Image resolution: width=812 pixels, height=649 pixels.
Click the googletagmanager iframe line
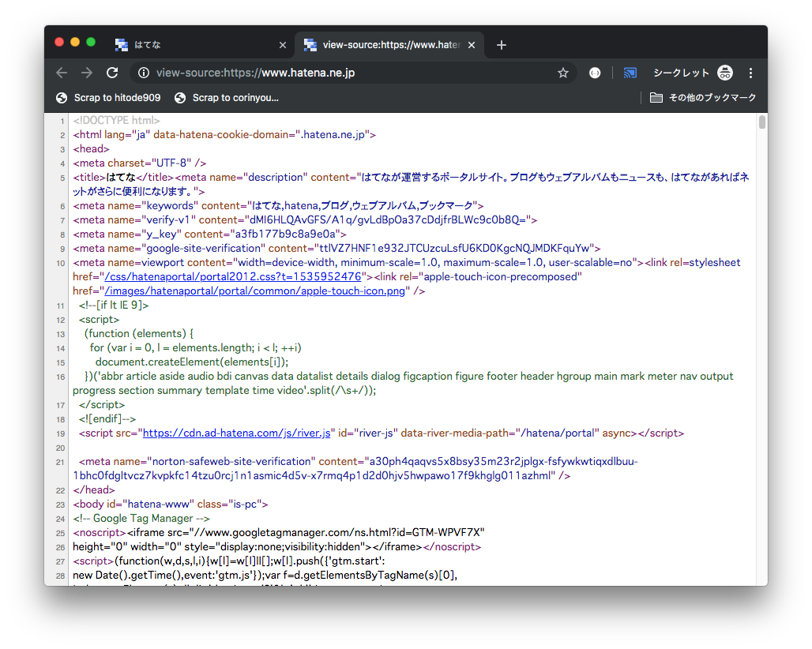pyautogui.click(x=279, y=533)
